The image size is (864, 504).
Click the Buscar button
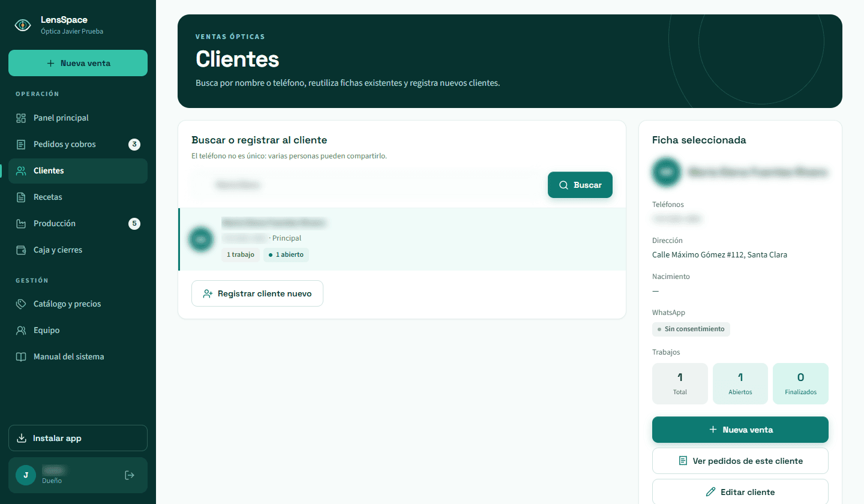pos(580,185)
